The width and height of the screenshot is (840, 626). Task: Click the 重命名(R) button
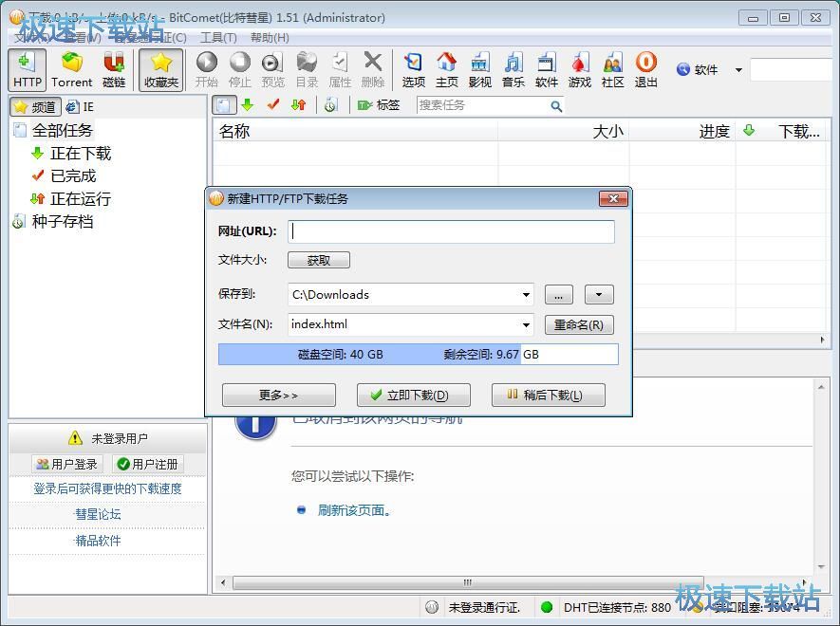click(579, 325)
